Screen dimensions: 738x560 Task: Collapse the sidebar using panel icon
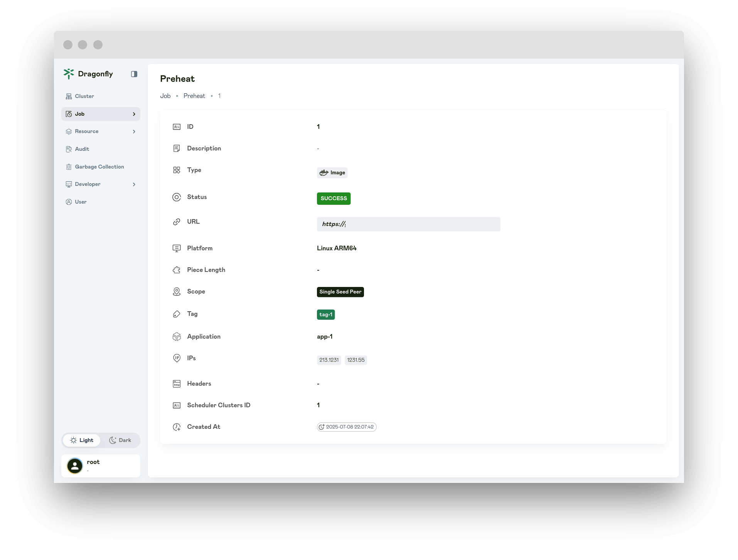134,74
